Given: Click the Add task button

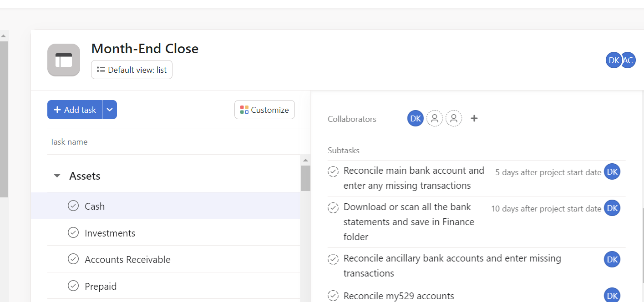Looking at the screenshot, I should (75, 110).
